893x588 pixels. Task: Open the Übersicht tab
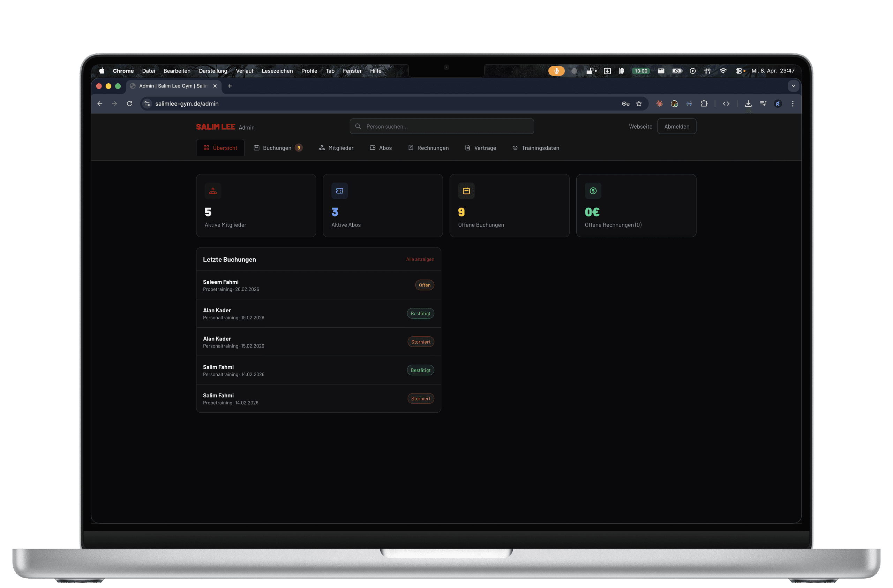(220, 148)
